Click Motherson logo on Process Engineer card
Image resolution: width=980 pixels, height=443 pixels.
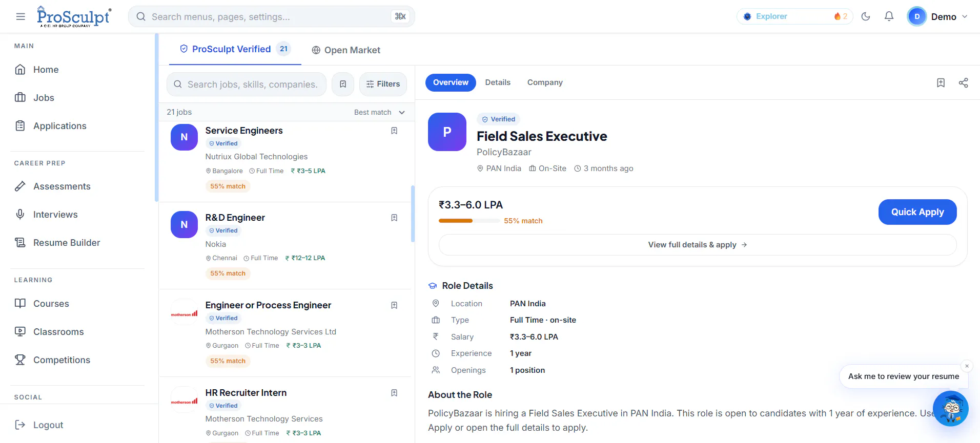coord(184,312)
